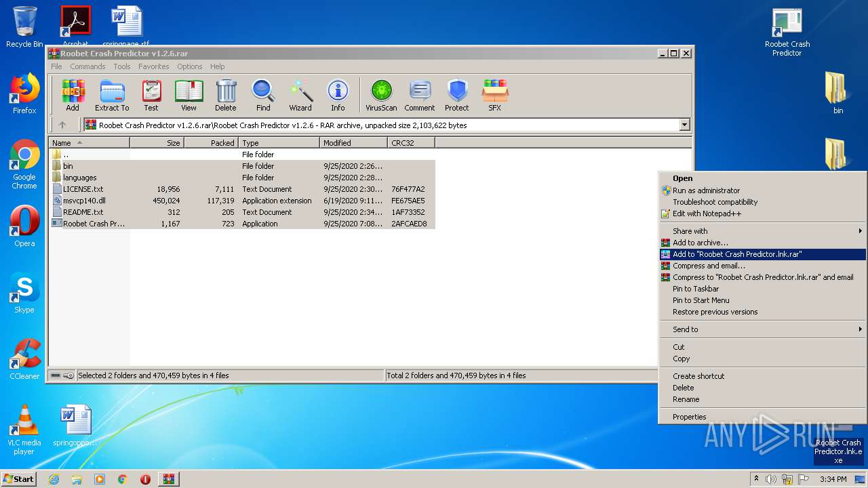Open the bin folder on desktop
Image resolution: width=868 pixels, height=488 pixels.
(838, 93)
